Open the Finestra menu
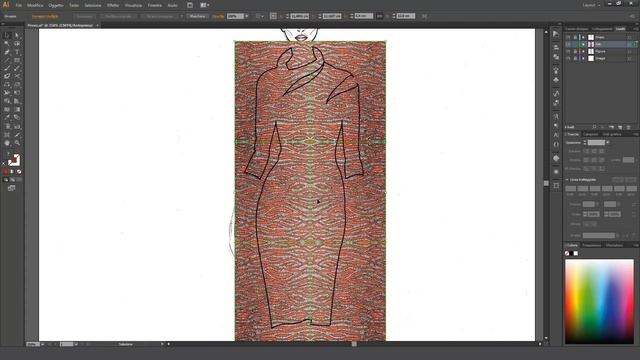 click(x=155, y=5)
